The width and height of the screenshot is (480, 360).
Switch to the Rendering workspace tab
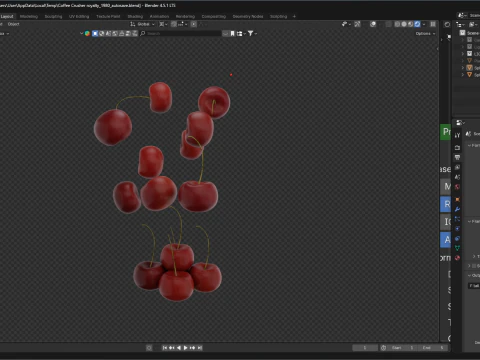[x=185, y=16]
